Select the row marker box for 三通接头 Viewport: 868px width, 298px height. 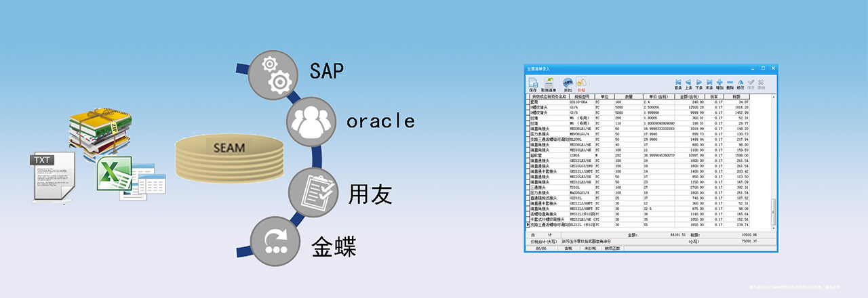[528, 187]
